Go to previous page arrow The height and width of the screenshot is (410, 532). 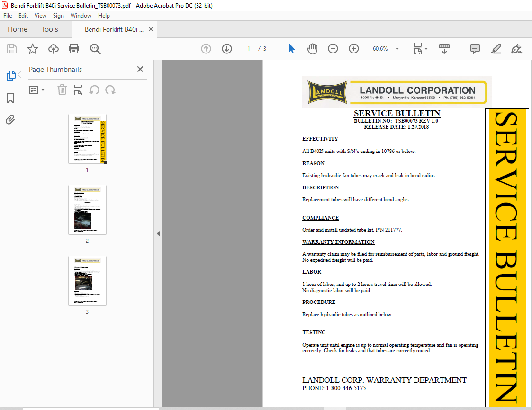(x=206, y=49)
